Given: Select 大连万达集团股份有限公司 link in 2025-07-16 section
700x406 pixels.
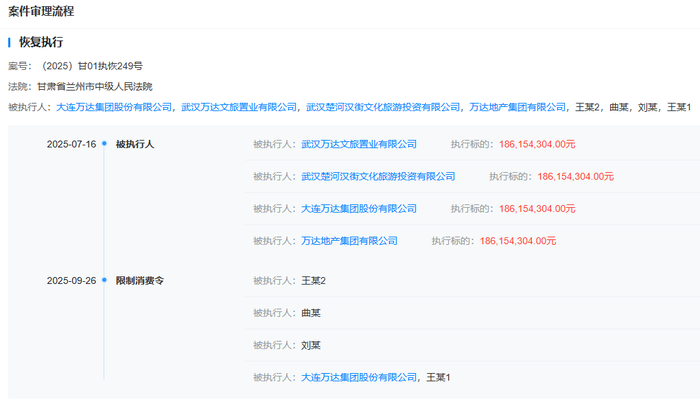Looking at the screenshot, I should click(x=359, y=208).
